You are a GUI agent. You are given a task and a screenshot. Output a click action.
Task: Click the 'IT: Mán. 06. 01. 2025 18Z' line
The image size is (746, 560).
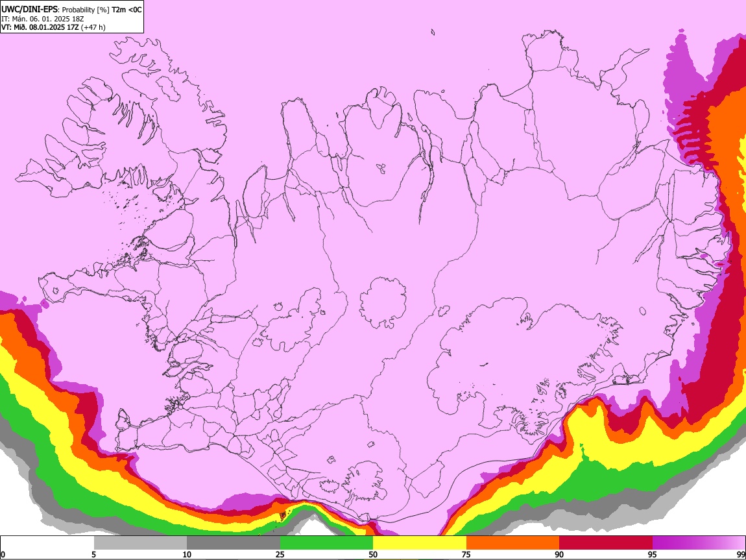click(42, 19)
